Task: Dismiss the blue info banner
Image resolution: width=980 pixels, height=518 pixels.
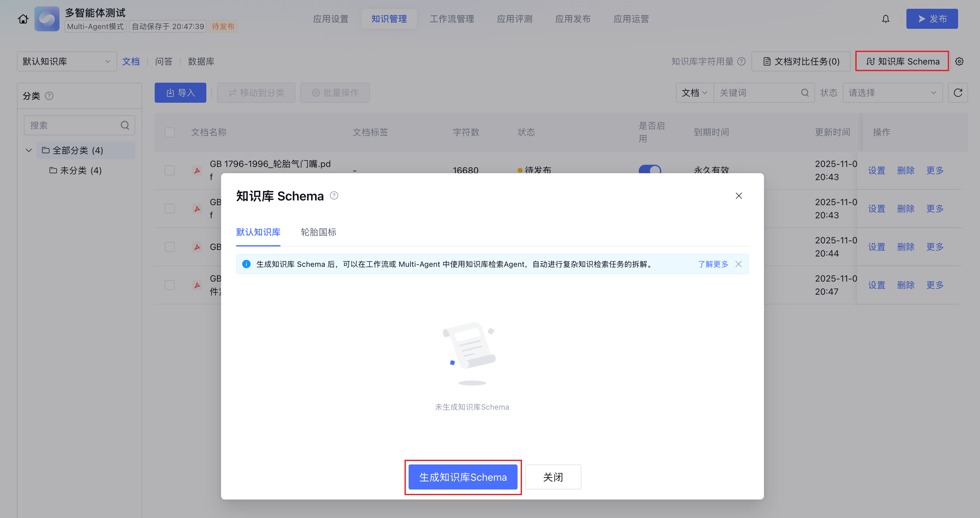Action: 738,264
